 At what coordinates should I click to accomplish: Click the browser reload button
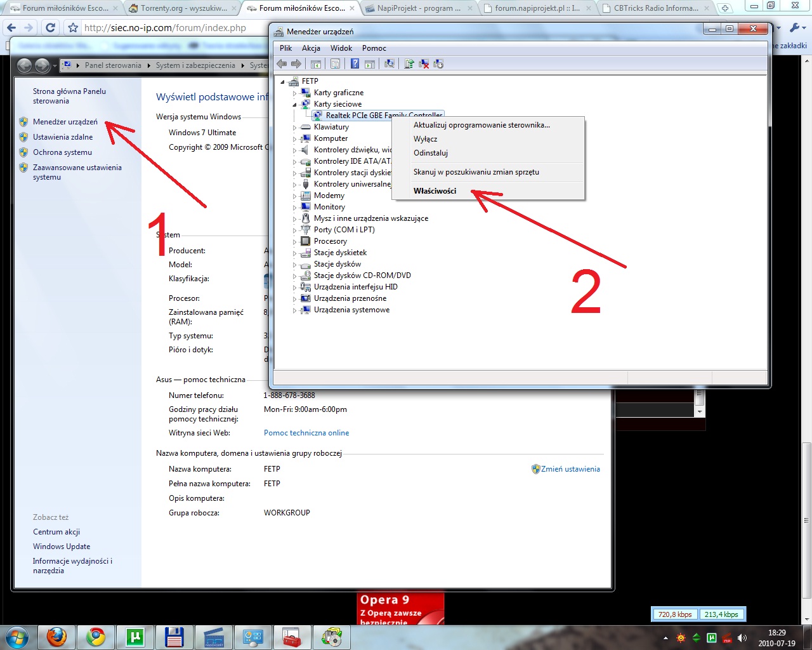coord(51,28)
